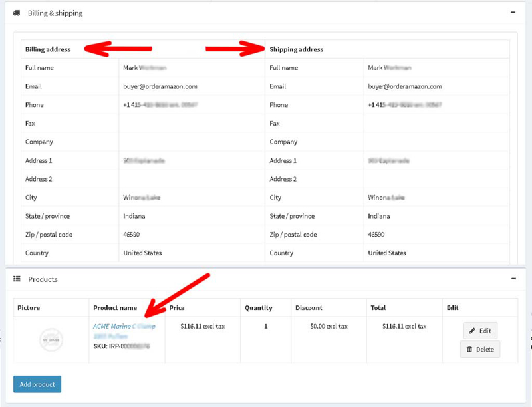
Task: Edit the ACME Marine product line
Action: pos(480,331)
